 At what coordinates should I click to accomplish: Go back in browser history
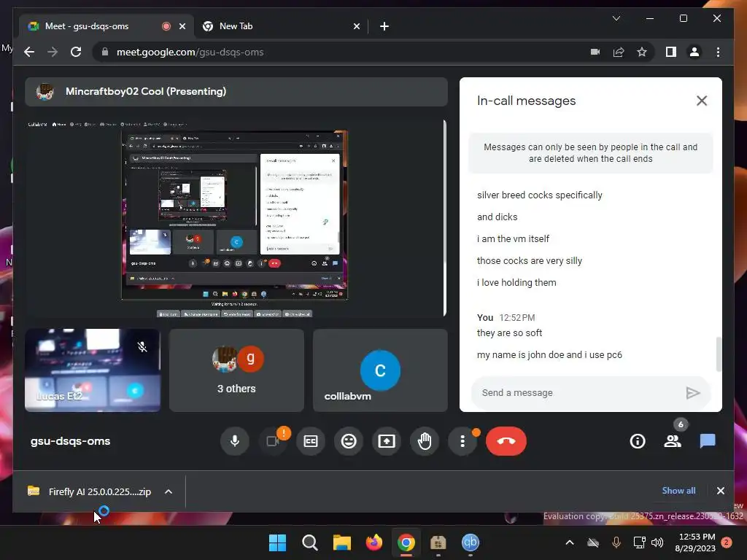(29, 52)
